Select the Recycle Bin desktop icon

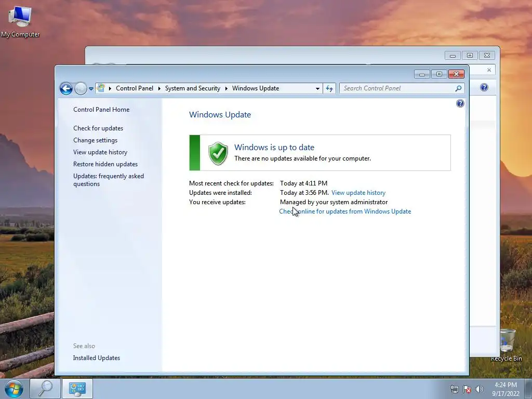point(507,345)
